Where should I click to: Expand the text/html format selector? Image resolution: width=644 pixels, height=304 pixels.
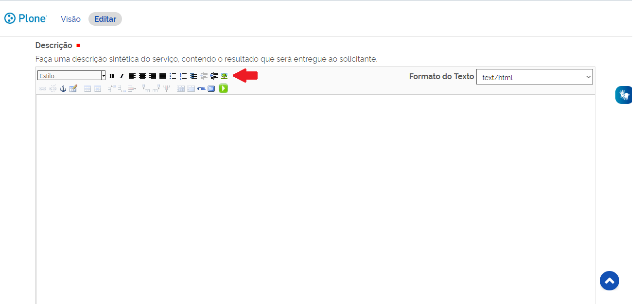tap(534, 76)
